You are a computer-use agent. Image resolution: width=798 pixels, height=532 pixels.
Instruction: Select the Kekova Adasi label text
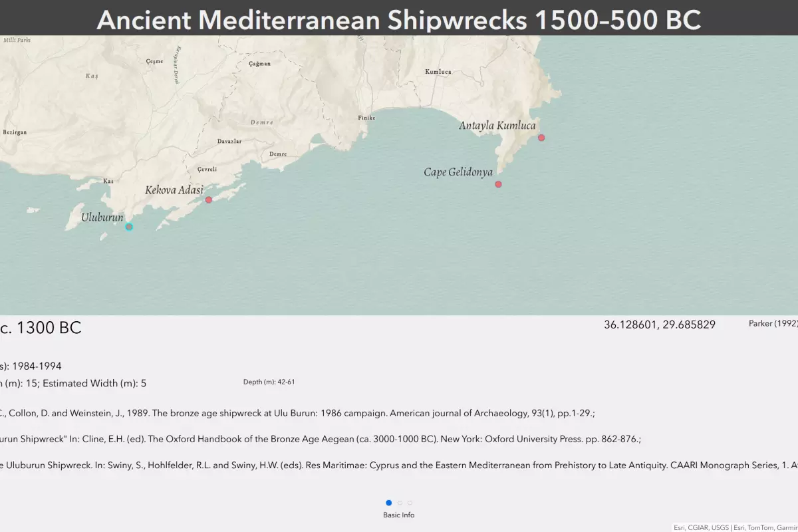(174, 190)
